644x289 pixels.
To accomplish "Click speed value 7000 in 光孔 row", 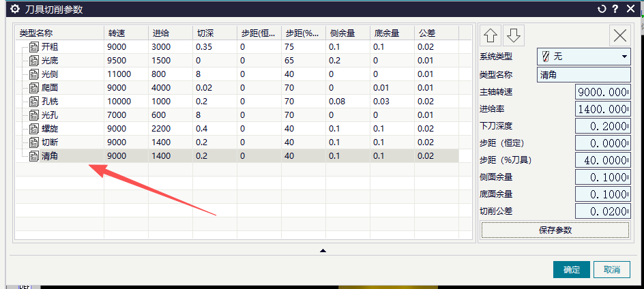I will tap(117, 115).
